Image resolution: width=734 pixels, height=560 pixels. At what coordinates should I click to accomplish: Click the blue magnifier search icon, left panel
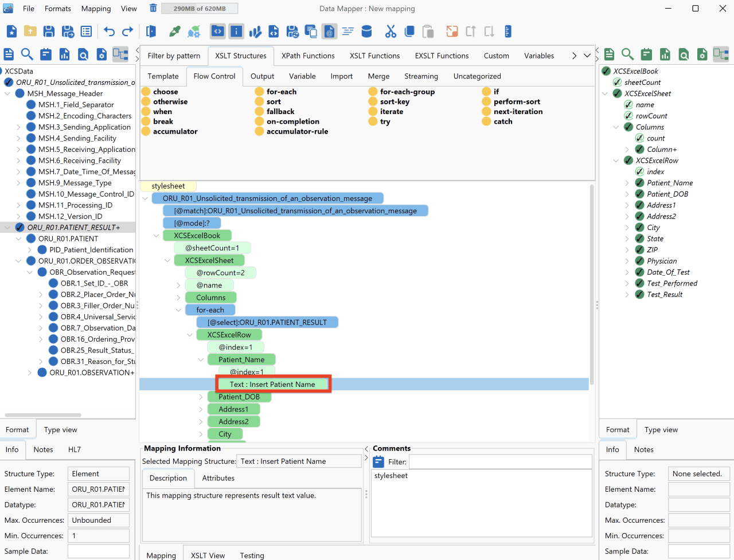tap(27, 54)
